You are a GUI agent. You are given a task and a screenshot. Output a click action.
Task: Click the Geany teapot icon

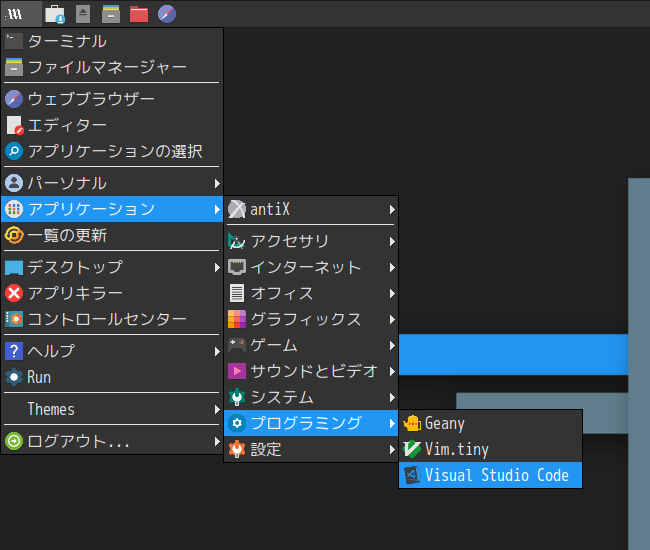click(412, 423)
